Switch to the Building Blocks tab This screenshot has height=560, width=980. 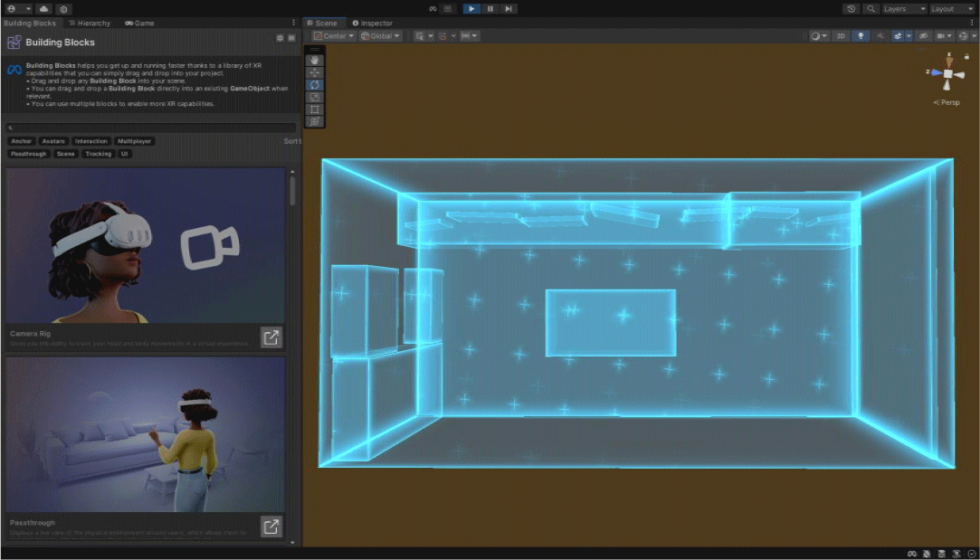[30, 24]
